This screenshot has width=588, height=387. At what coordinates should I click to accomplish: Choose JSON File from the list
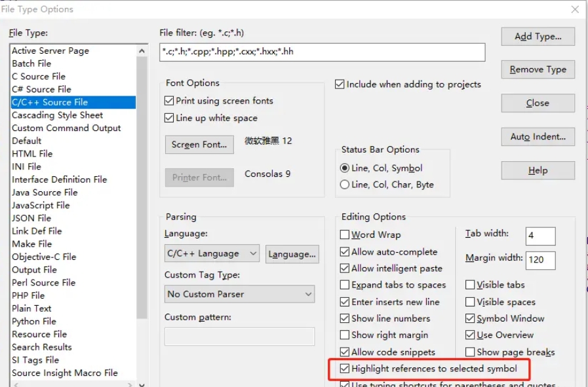31,218
